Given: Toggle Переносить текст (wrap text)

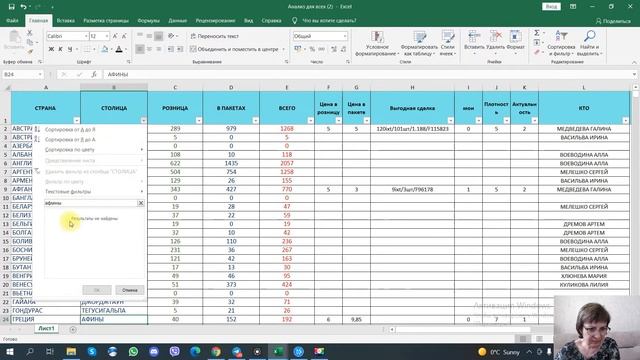Looking at the screenshot, I should tap(214, 36).
